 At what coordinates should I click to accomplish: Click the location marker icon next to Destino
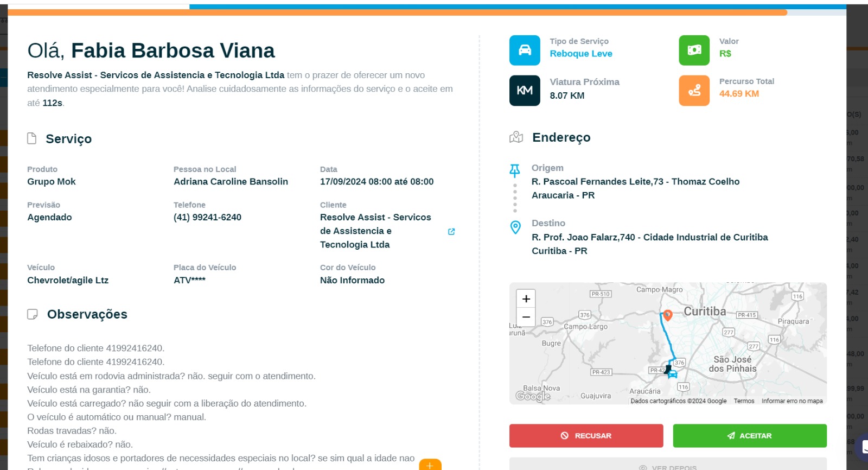click(x=515, y=227)
